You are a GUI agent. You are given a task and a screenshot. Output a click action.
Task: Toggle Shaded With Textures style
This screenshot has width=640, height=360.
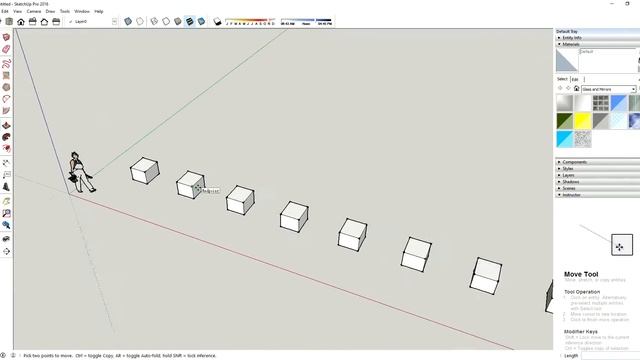[190, 21]
